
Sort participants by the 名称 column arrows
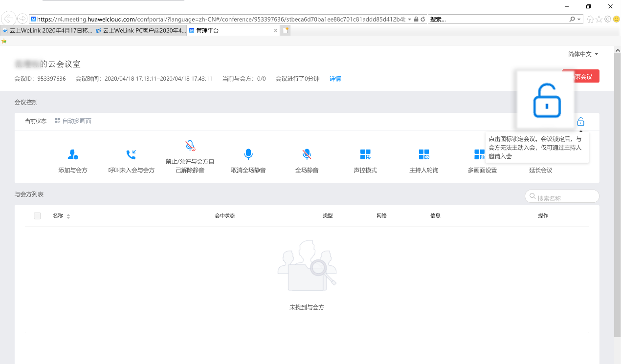point(68,216)
